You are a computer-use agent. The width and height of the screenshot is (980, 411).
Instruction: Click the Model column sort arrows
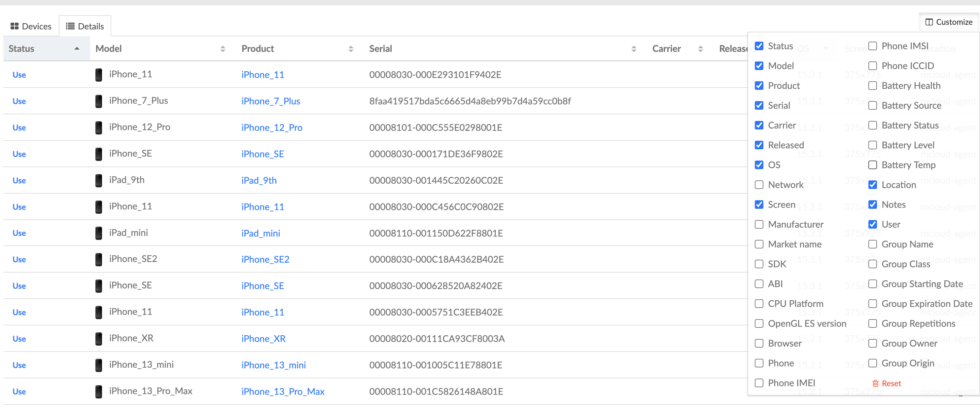pyautogui.click(x=222, y=48)
